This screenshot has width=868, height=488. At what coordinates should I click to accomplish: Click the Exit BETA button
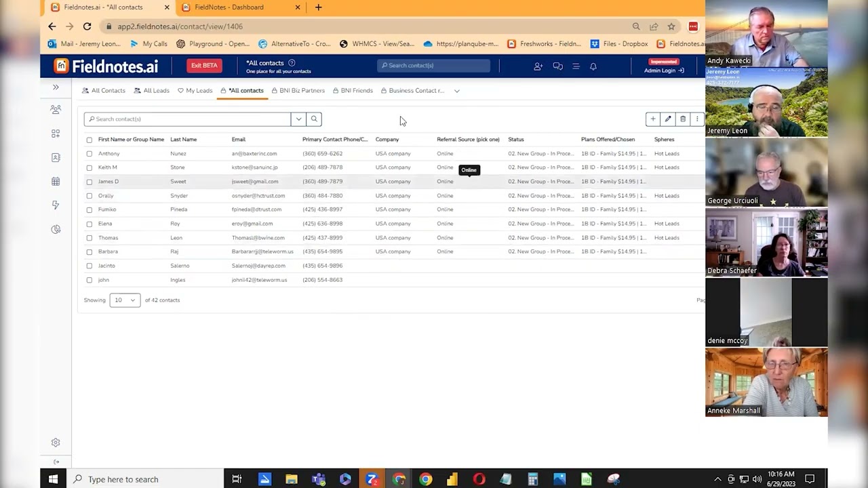tap(204, 66)
